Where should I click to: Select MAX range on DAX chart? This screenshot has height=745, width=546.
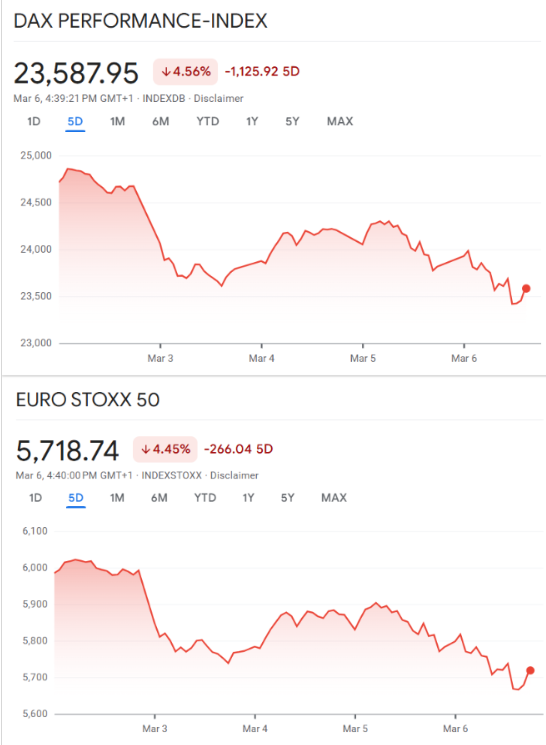coord(340,122)
